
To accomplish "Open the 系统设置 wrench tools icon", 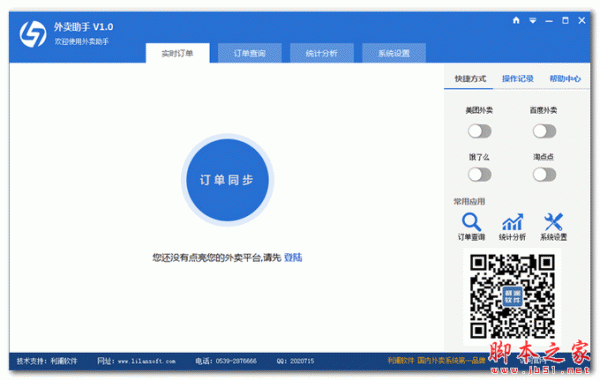I will click(553, 222).
